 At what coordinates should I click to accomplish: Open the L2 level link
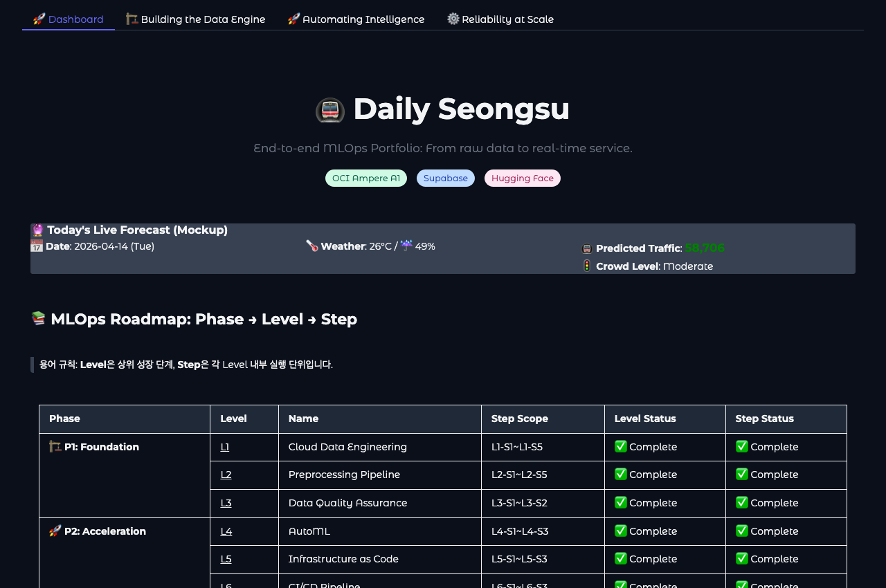pos(226,475)
